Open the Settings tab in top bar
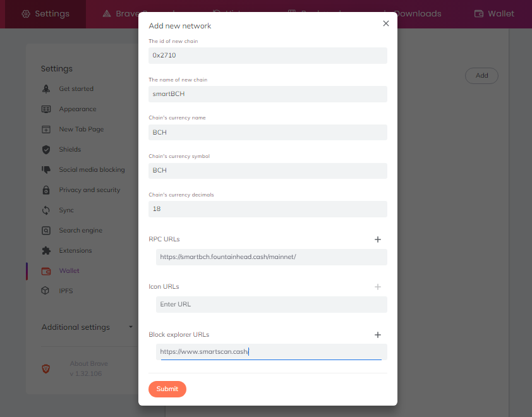Viewport: 532px width, 417px height. 45,13
